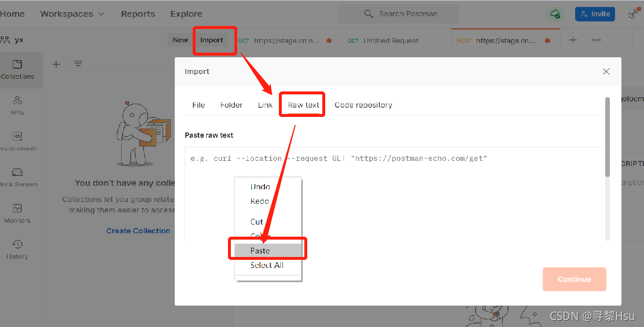The height and width of the screenshot is (327, 644).
Task: Click the Create Collection link
Action: click(x=138, y=231)
